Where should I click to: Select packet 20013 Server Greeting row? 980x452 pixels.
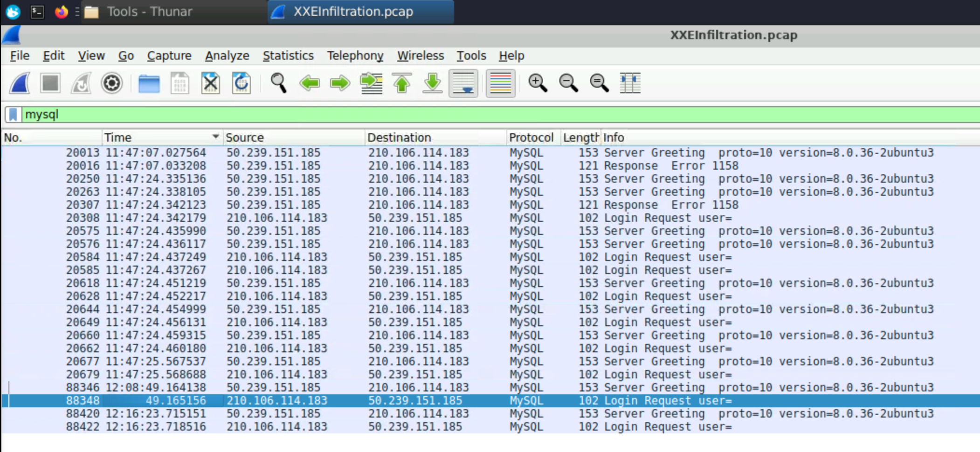(490, 153)
